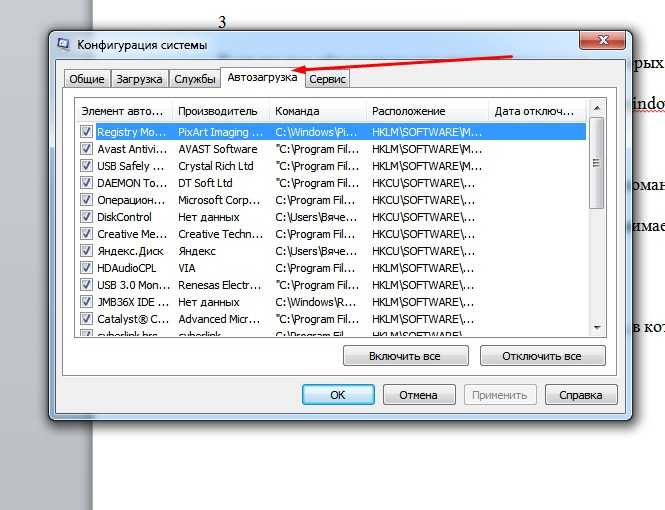Click the vertical scrollbar thumb

click(597, 163)
